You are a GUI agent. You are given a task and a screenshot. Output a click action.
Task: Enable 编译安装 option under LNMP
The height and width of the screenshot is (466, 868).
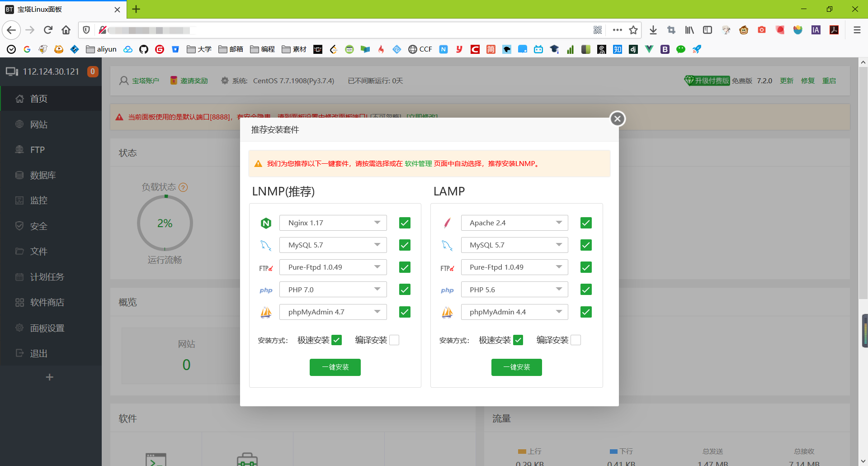pos(394,340)
